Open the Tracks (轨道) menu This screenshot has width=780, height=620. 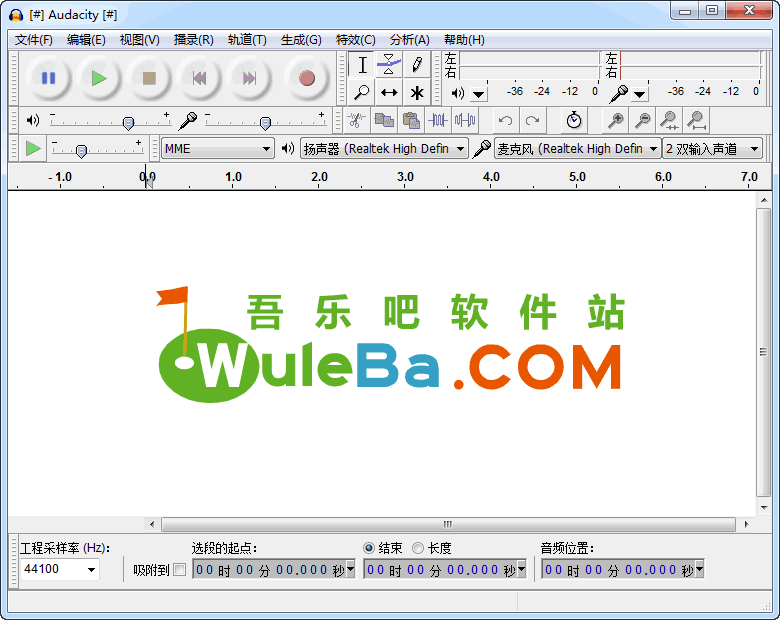point(247,40)
